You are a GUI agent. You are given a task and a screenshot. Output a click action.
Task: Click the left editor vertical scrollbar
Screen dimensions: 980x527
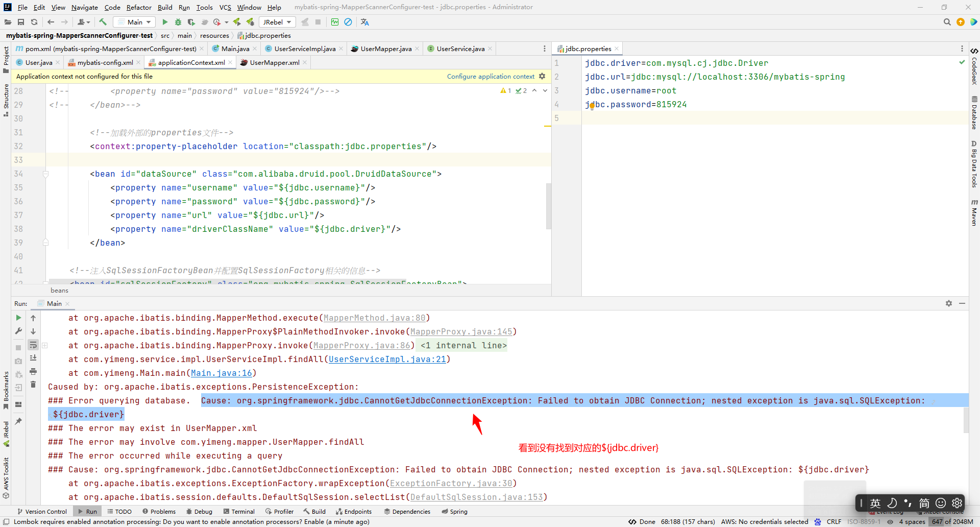click(549, 206)
